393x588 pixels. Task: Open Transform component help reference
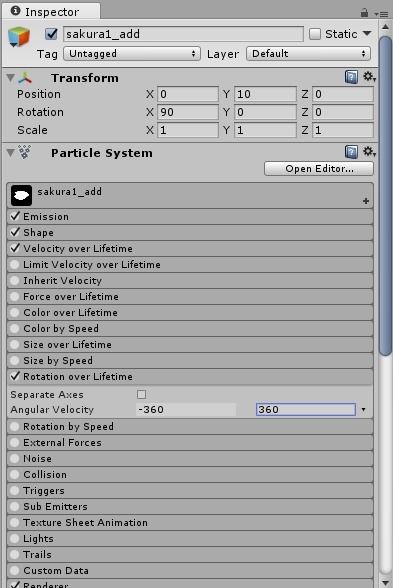pyautogui.click(x=351, y=77)
